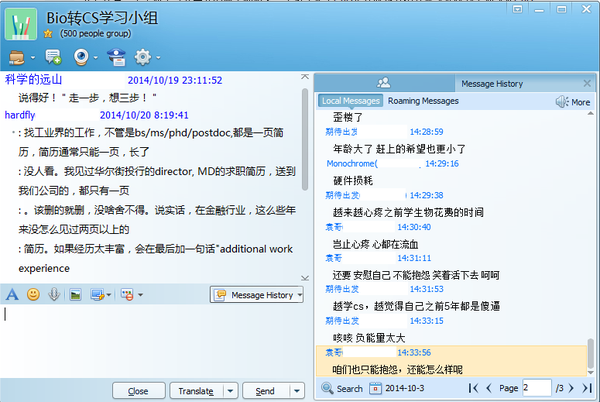Open the group apps briefcase icon
Screen dimensions: 600x402
[17, 57]
